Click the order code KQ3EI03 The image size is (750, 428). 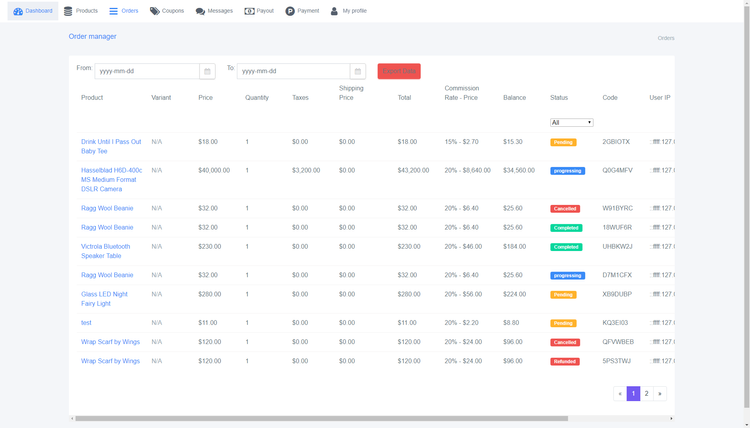tap(615, 323)
